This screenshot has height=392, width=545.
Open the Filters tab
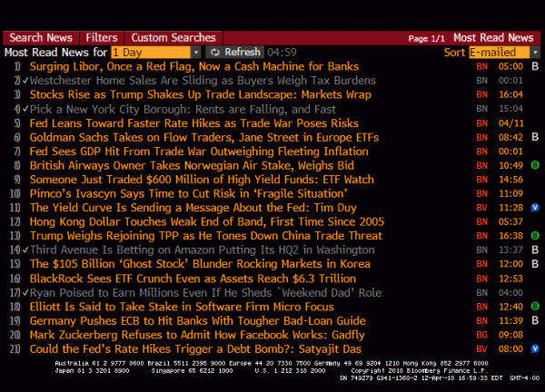[102, 37]
